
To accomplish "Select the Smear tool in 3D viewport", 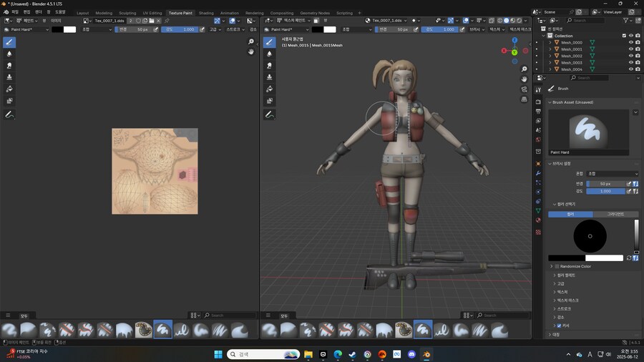I will tap(270, 66).
